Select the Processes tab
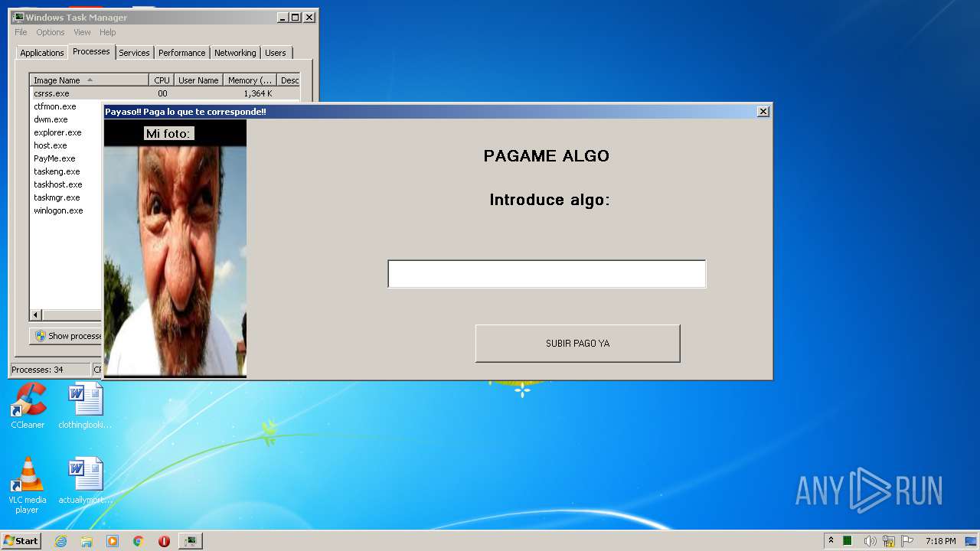This screenshot has height=551, width=980. [x=91, y=51]
